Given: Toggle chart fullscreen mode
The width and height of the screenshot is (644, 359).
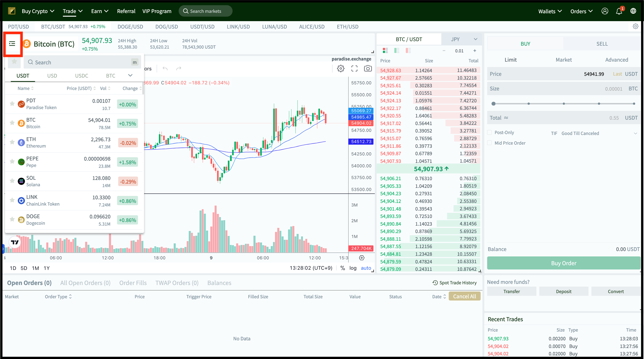Looking at the screenshot, I should (x=354, y=69).
